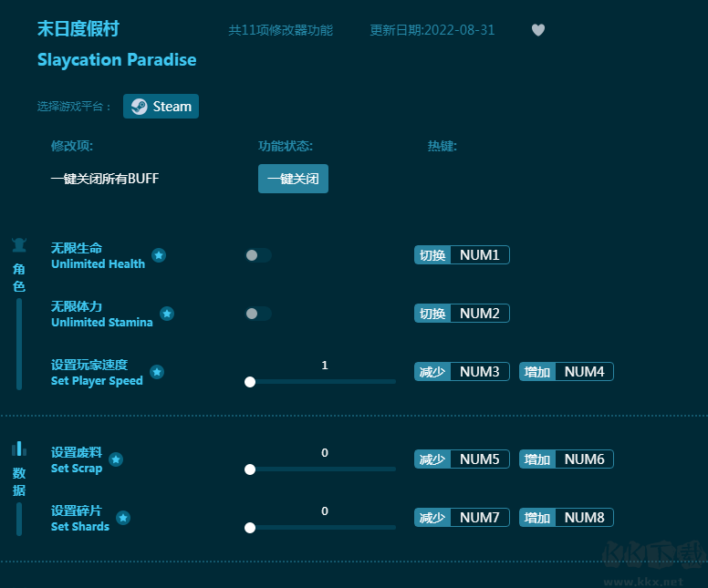Click star icon beside Set Scrap
Screen dimensions: 708x588
coord(116,459)
